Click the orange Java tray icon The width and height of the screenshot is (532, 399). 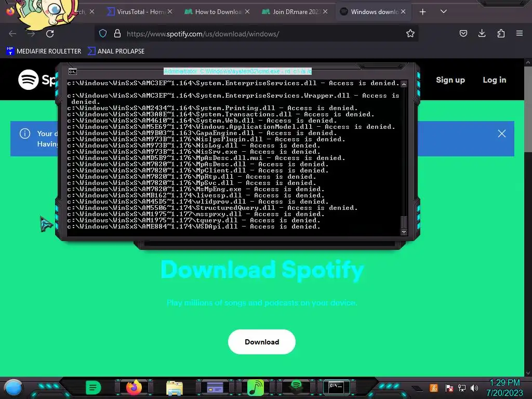(434, 388)
